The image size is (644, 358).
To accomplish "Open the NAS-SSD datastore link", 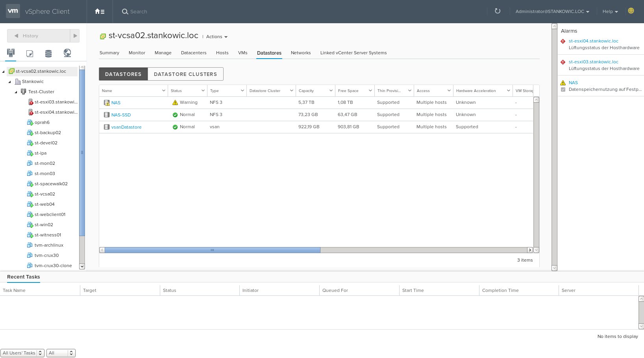I will tap(121, 115).
